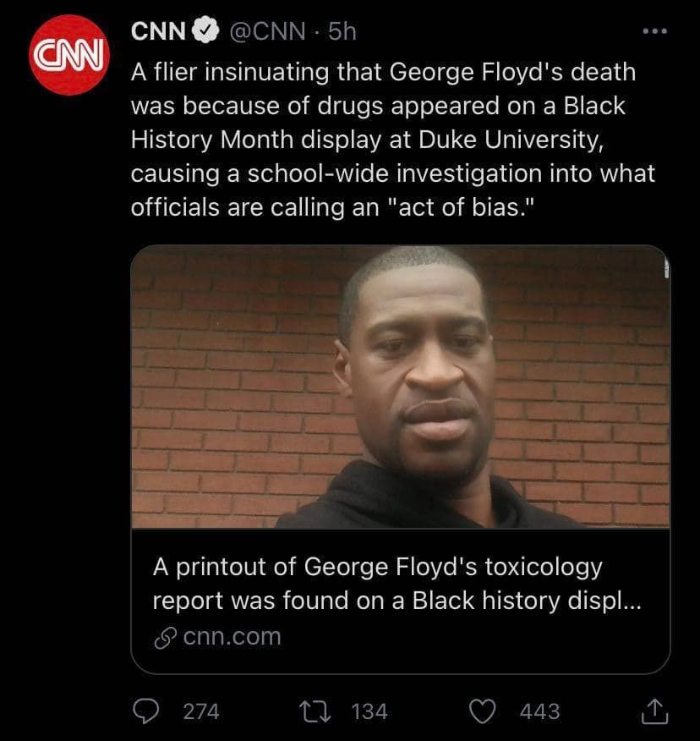Visit the cnn.com domain link
This screenshot has width=700, height=741.
click(232, 636)
